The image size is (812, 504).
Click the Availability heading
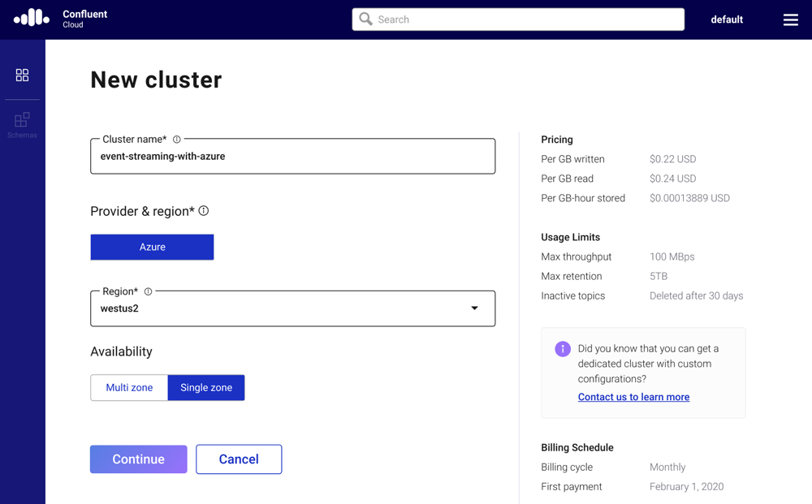point(121,352)
